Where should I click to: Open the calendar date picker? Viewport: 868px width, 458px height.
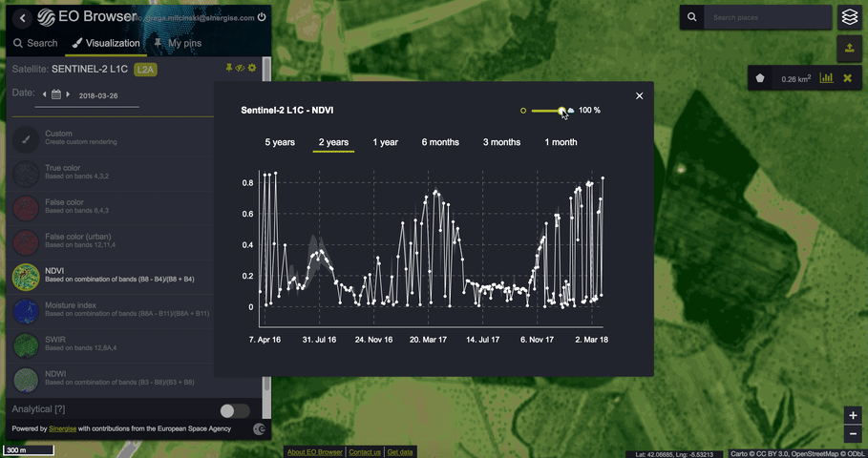(x=56, y=94)
